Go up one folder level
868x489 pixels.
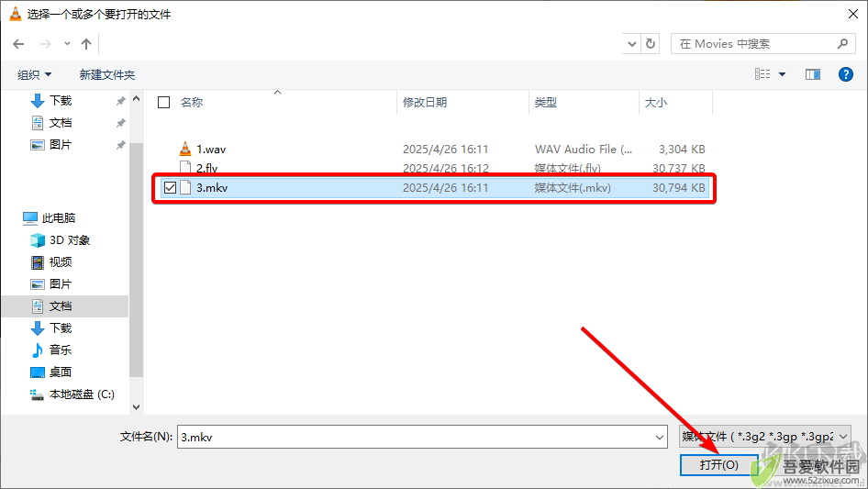click(x=86, y=44)
